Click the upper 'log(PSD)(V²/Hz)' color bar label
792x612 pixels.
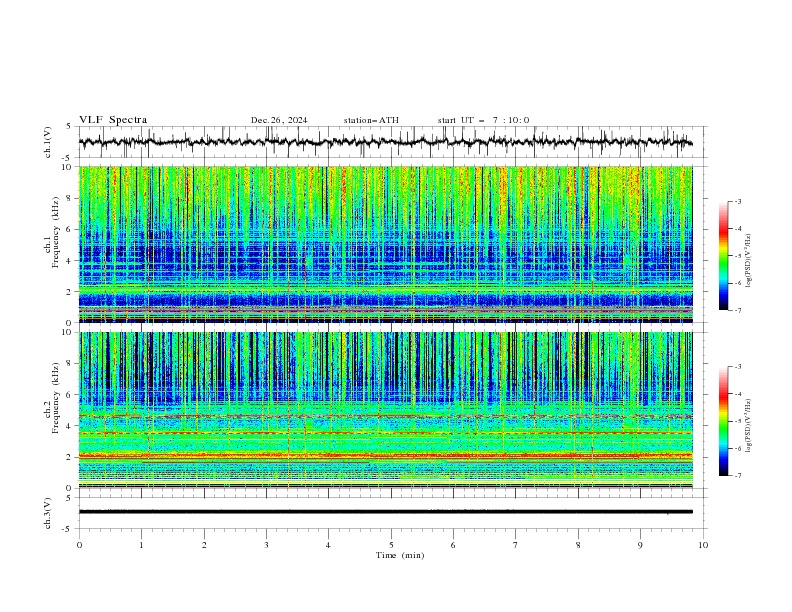click(748, 260)
